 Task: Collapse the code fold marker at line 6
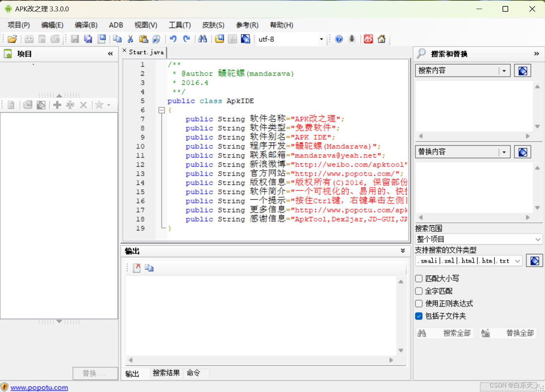click(x=162, y=110)
